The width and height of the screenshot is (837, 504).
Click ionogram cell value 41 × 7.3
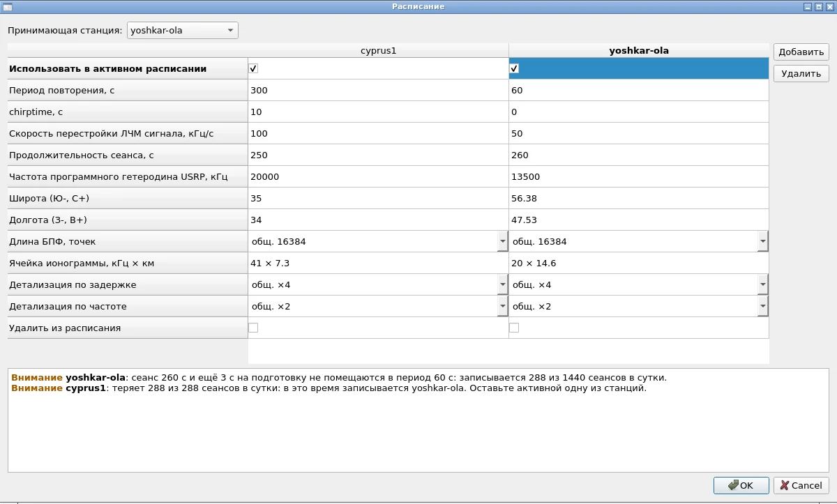pyautogui.click(x=379, y=263)
